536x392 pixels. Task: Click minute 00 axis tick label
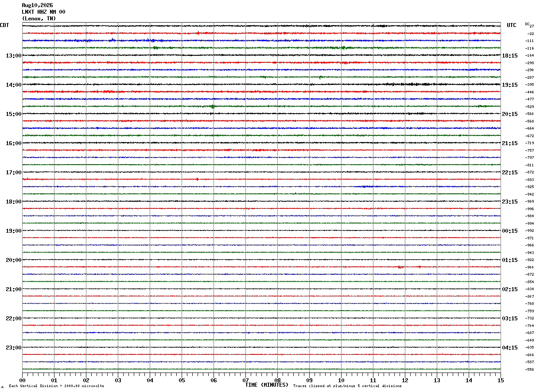(22, 380)
